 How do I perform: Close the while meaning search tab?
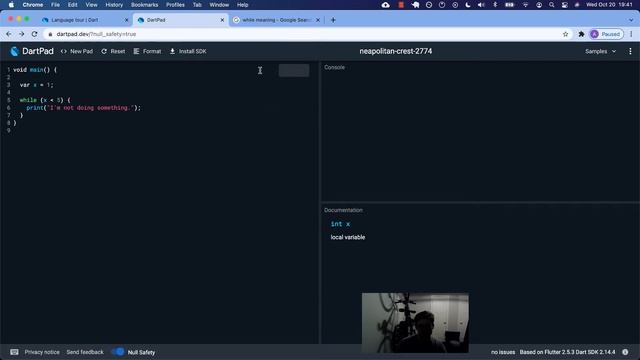point(318,20)
